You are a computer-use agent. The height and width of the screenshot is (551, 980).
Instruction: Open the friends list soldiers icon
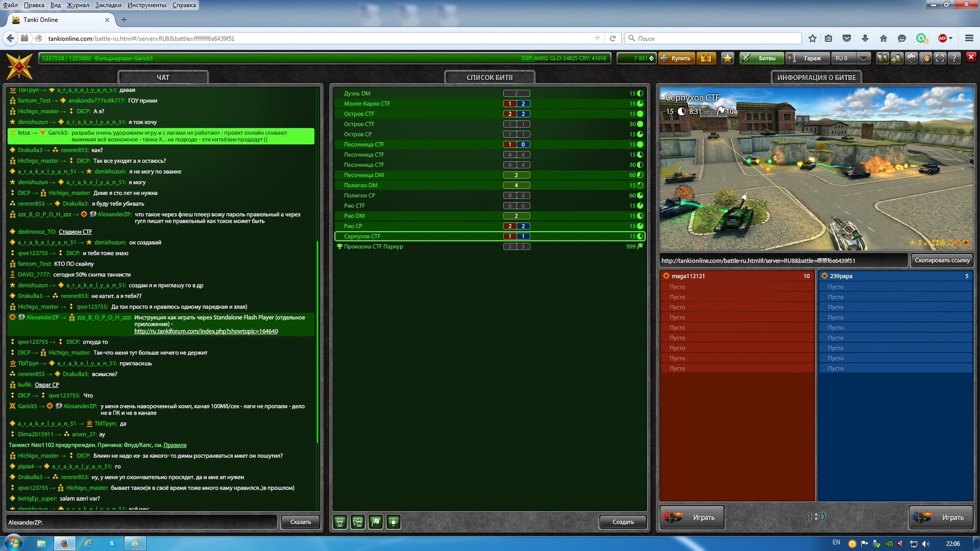tap(882, 58)
